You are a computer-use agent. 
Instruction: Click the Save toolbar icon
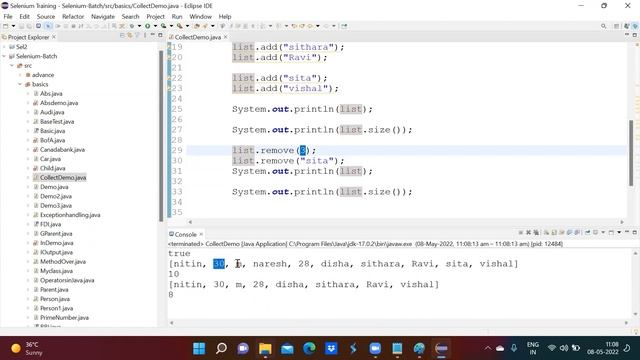21,26
